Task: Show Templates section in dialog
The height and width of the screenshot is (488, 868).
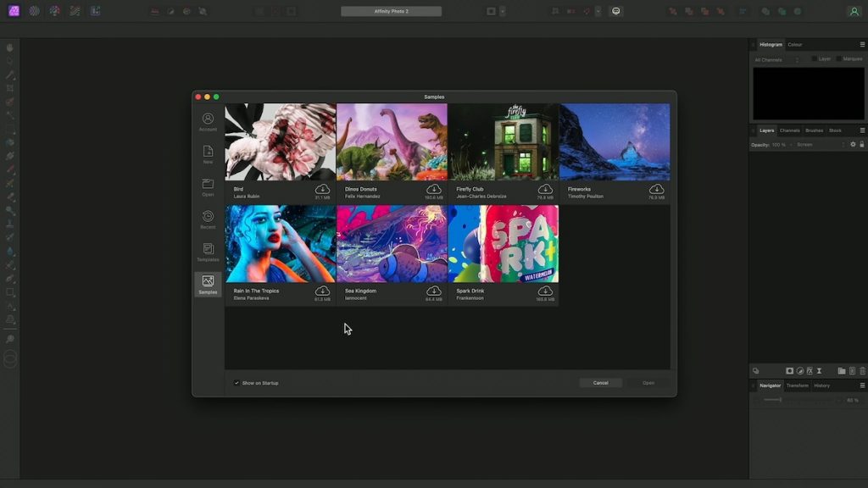Action: [208, 252]
